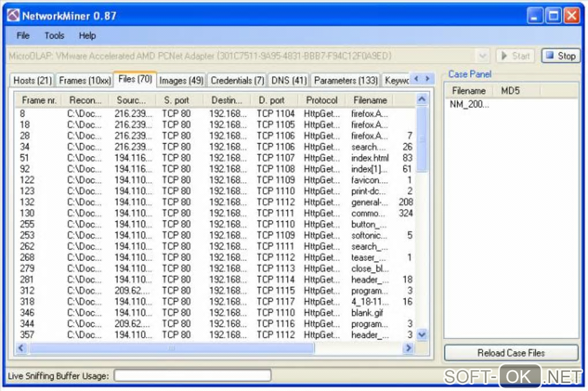Sort by the Recon... column header
The image size is (588, 391).
[x=85, y=100]
